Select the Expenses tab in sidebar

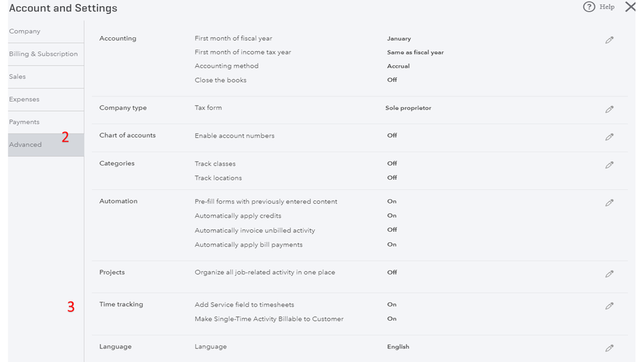click(x=24, y=99)
